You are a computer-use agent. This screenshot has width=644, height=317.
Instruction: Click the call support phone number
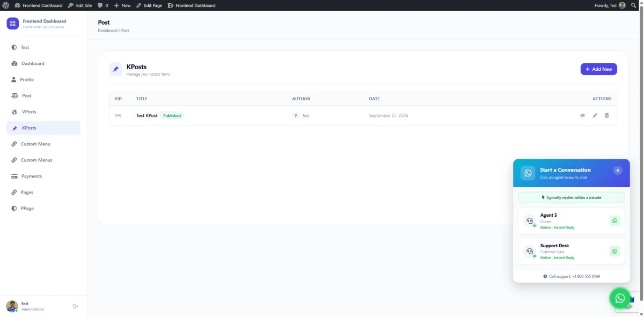[585, 276]
